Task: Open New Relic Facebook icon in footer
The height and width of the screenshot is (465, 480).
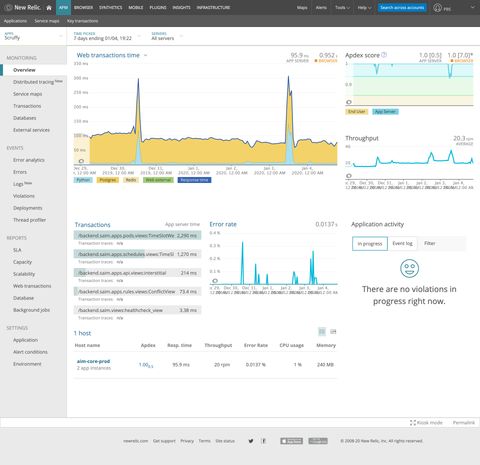Action: click(263, 441)
